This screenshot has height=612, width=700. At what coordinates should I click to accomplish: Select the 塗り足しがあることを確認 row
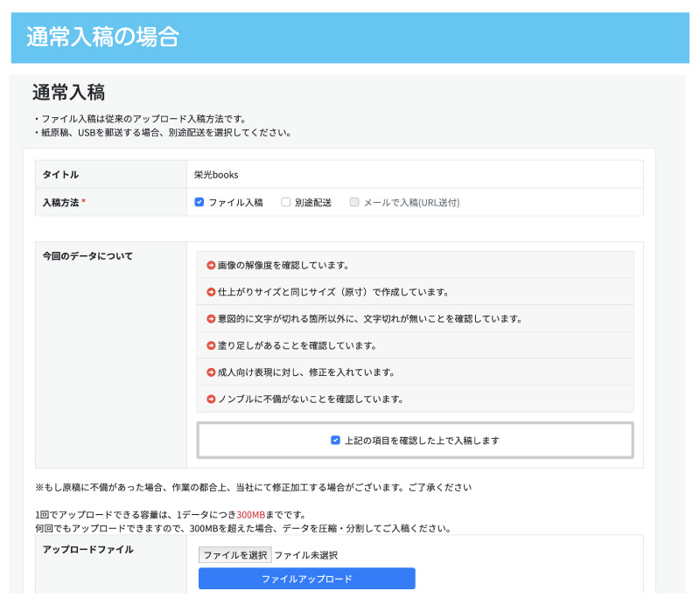click(415, 345)
